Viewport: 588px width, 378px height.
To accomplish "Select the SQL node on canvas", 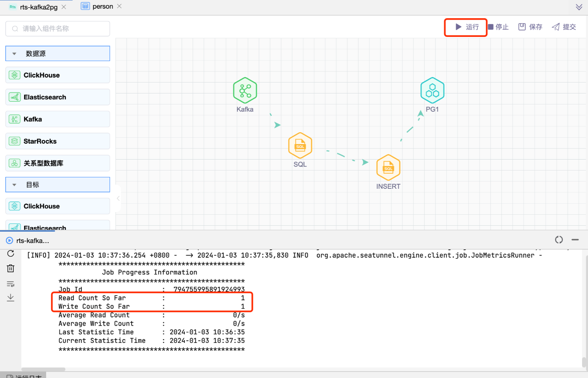I will (300, 146).
